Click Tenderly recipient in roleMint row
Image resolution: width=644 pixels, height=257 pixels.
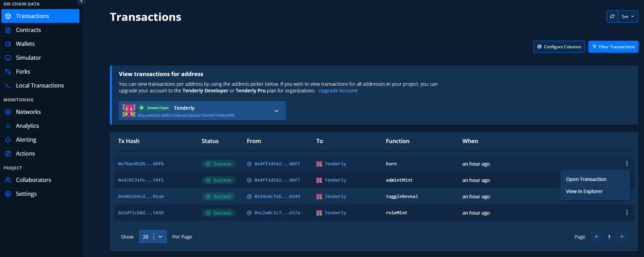[336, 213]
